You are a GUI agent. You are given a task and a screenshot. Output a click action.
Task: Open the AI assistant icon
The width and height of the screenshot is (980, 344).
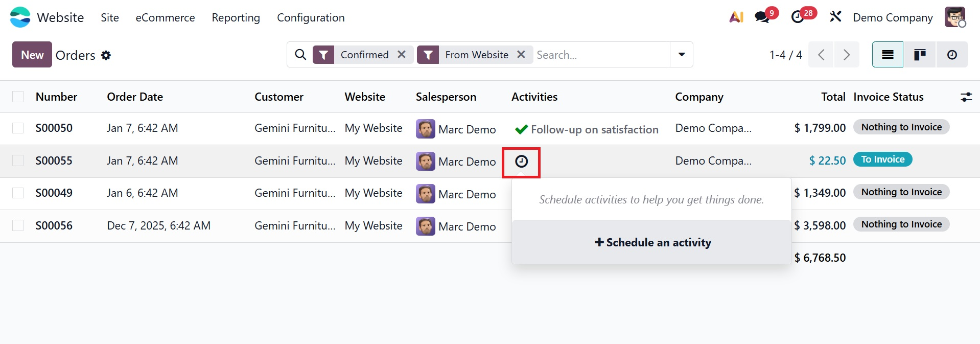point(736,17)
